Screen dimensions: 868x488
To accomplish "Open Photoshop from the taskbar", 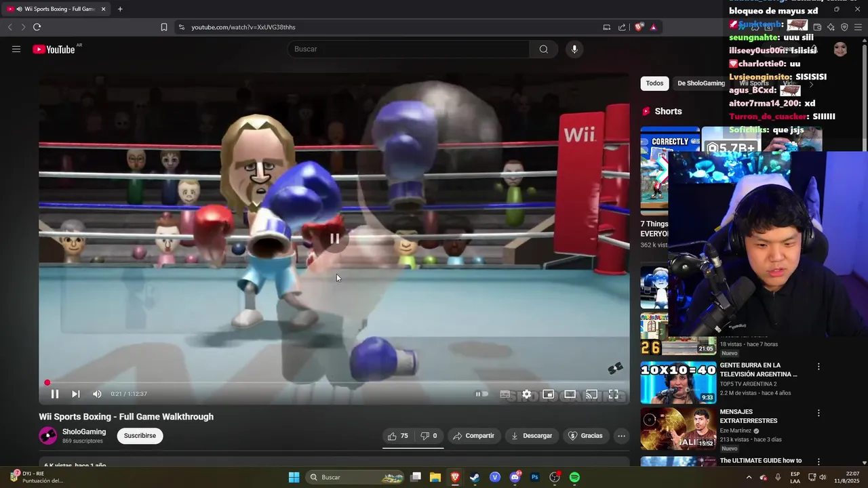I will 534,477.
